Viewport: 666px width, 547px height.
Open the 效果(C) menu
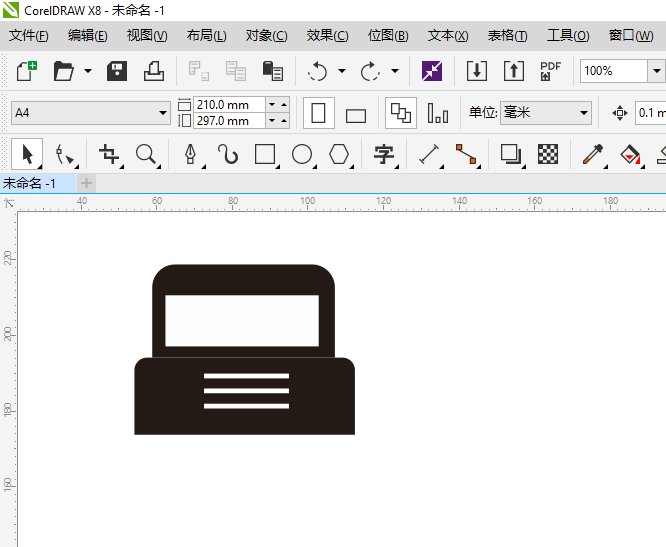(327, 36)
